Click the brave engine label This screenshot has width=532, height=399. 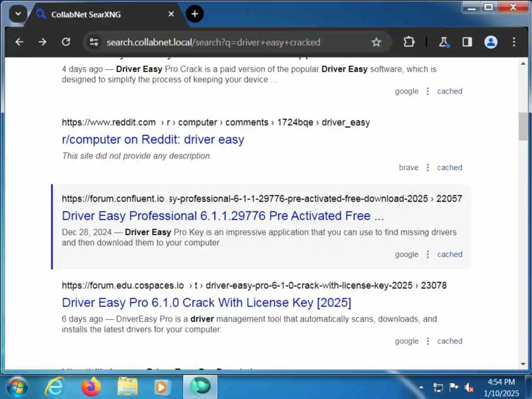[408, 167]
